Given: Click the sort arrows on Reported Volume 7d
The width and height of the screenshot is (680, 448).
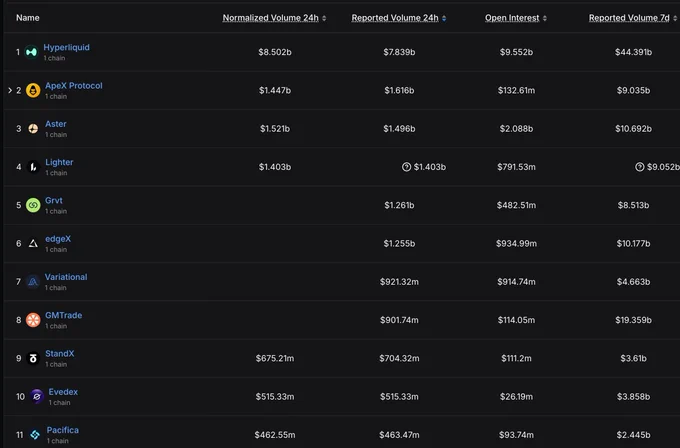Looking at the screenshot, I should pos(675,18).
